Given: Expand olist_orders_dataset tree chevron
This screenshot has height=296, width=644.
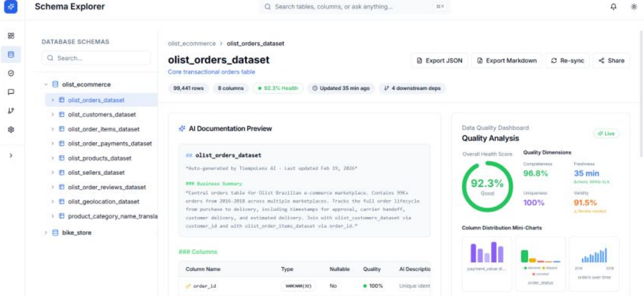Looking at the screenshot, I should [53, 100].
